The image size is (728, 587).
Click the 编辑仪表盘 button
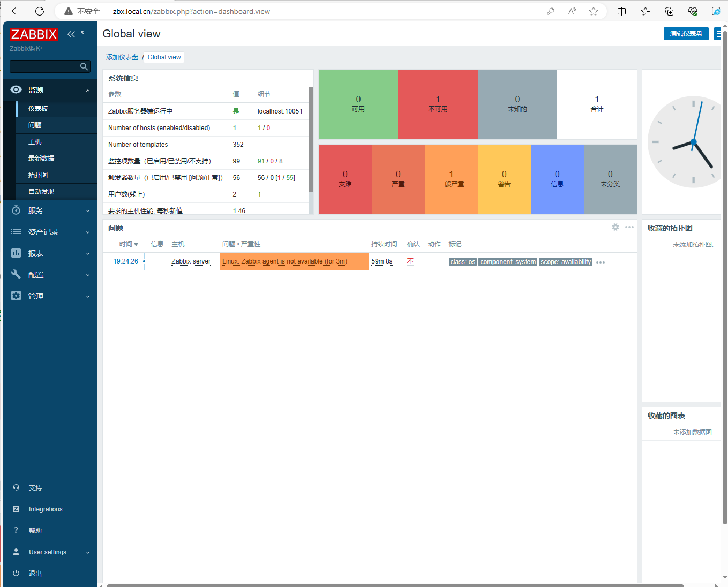[x=686, y=34]
